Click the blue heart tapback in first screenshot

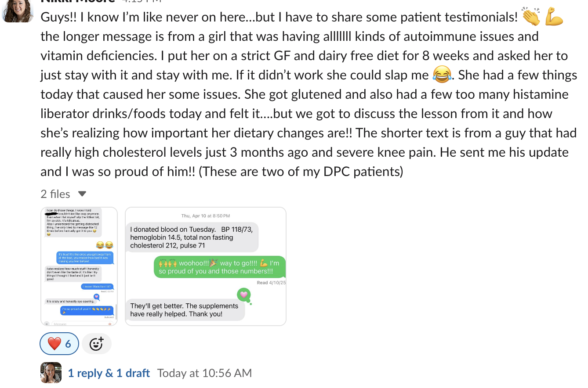pyautogui.click(x=97, y=297)
